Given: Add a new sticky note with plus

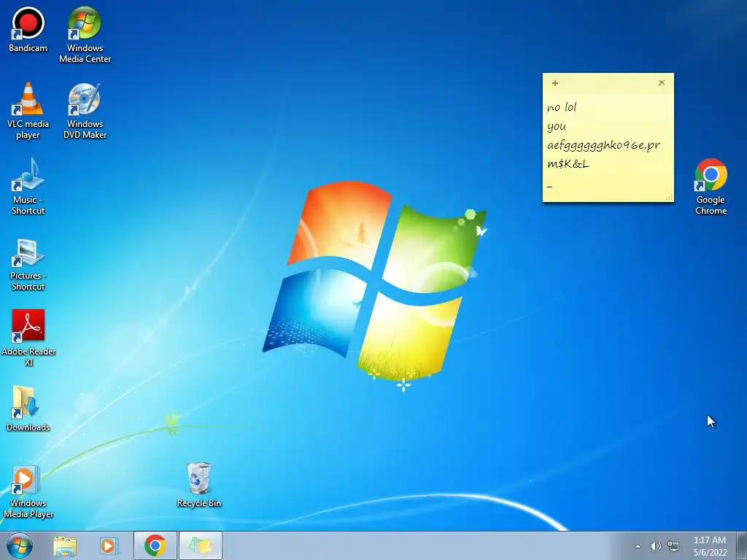Looking at the screenshot, I should (x=555, y=83).
